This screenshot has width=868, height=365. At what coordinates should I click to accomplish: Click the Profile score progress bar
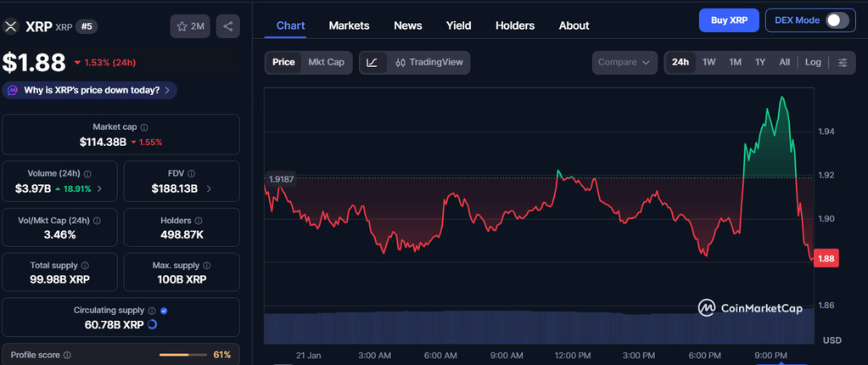182,354
